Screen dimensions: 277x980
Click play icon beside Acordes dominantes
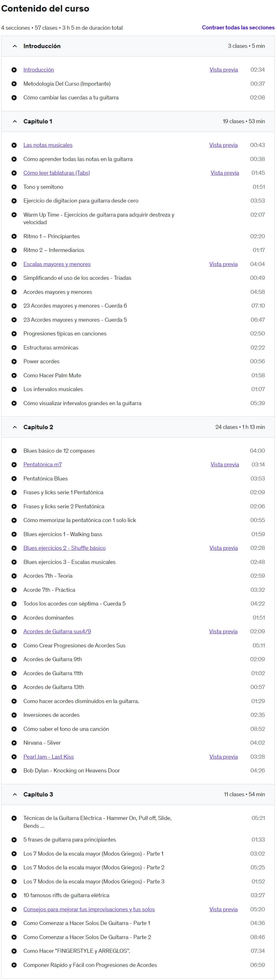pyautogui.click(x=14, y=617)
